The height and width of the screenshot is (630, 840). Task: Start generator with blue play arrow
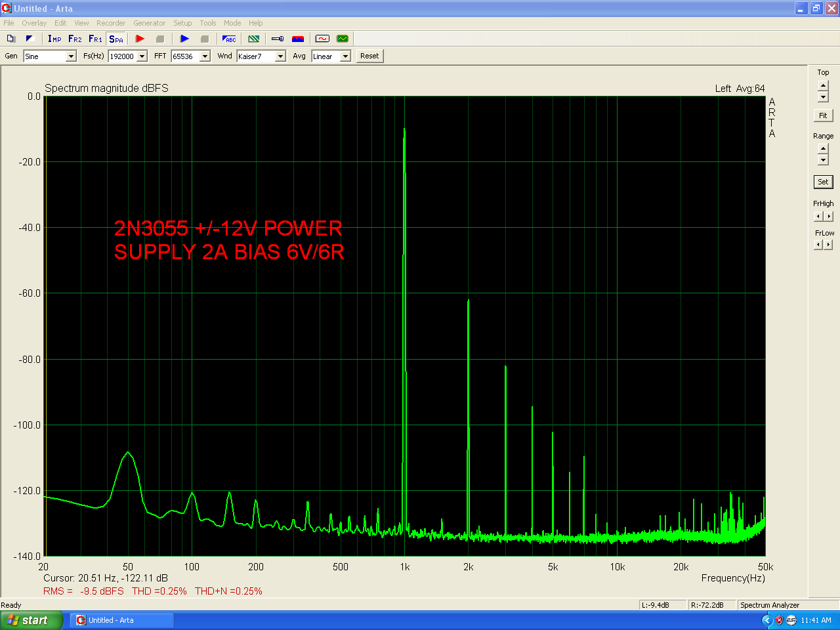[184, 39]
